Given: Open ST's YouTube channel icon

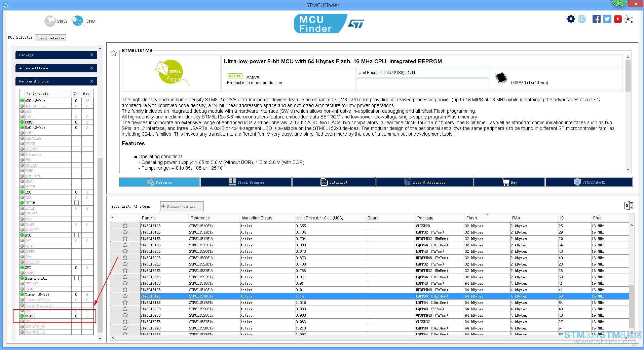Looking at the screenshot, I should pos(618,19).
